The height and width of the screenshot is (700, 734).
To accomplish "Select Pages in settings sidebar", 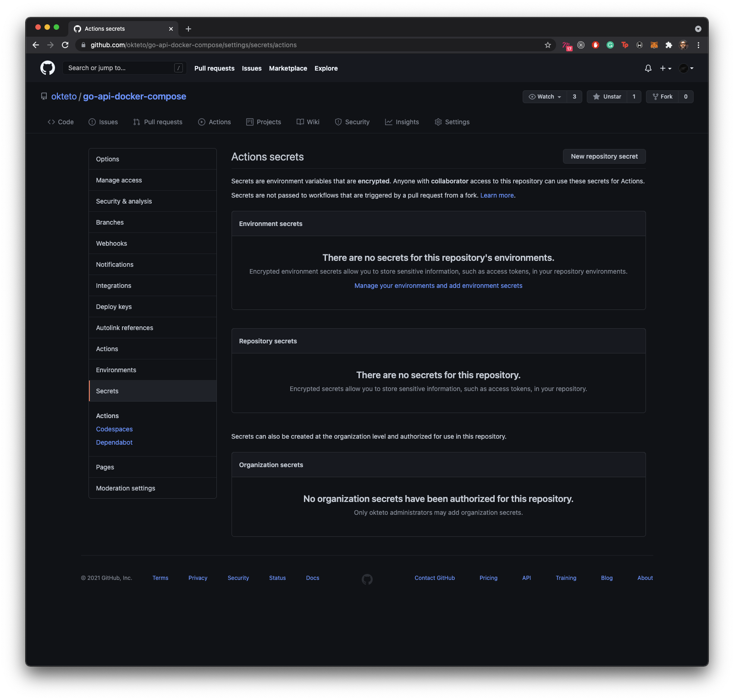I will coord(153,467).
